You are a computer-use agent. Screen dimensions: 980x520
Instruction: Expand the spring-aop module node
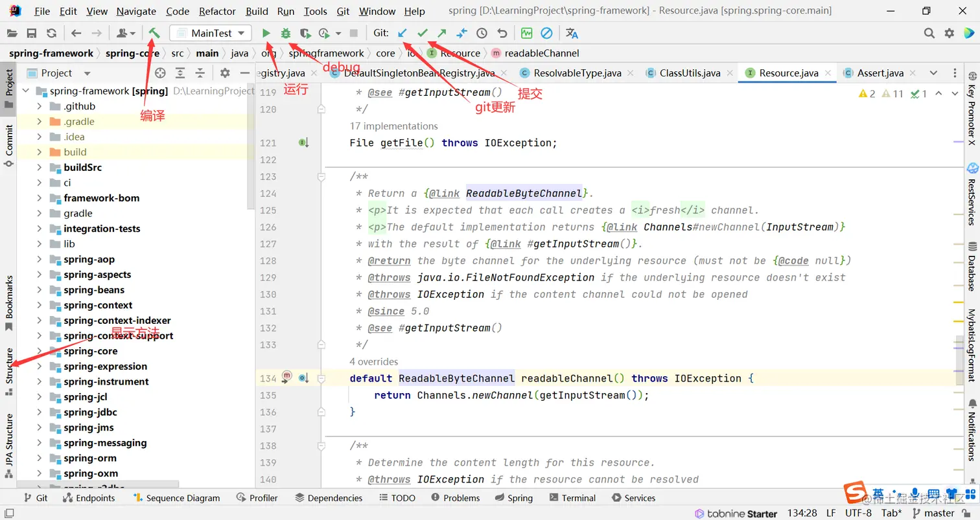[x=39, y=259]
